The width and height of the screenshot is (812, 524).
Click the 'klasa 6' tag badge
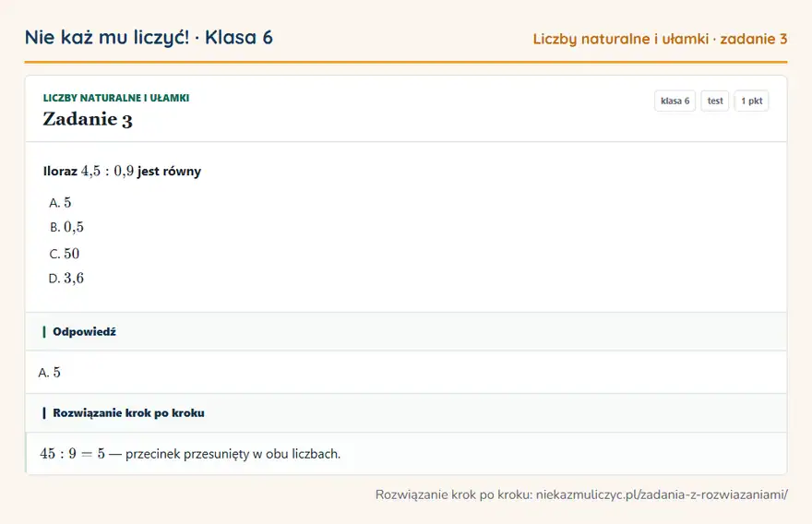(x=675, y=101)
